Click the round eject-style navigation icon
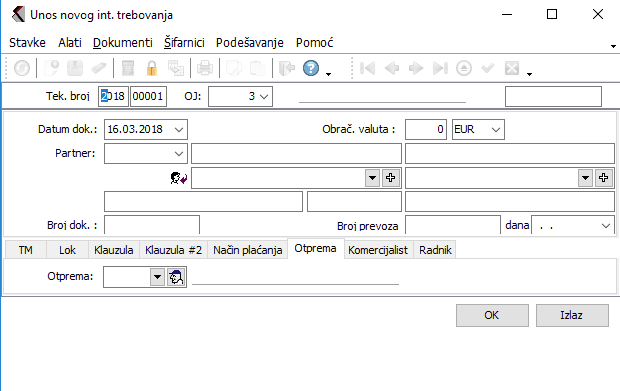Image resolution: width=620 pixels, height=391 pixels. [464, 68]
